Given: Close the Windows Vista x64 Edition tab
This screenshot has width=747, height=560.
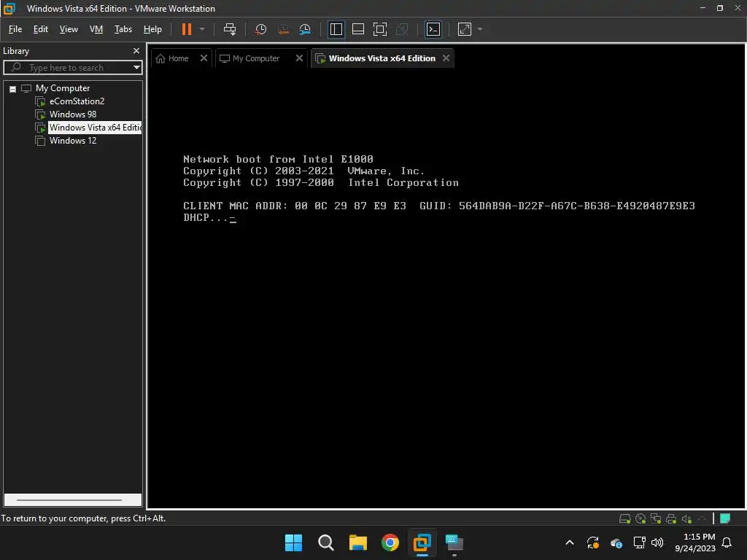Looking at the screenshot, I should [x=446, y=58].
